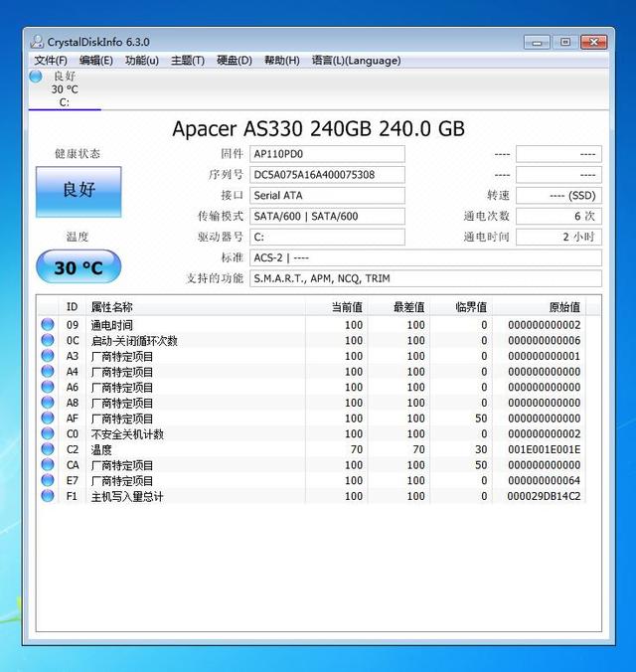636x672 pixels.
Task: Open the 功能(u) menu
Action: click(x=142, y=61)
